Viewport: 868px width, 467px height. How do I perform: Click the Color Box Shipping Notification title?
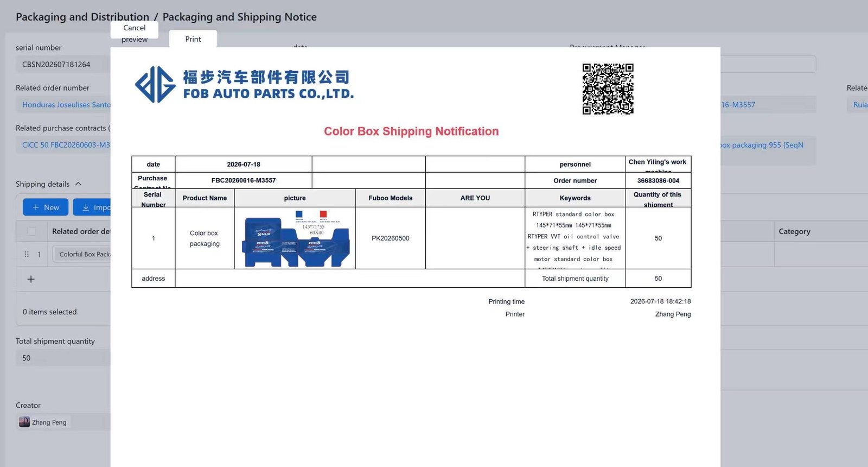[x=411, y=131]
